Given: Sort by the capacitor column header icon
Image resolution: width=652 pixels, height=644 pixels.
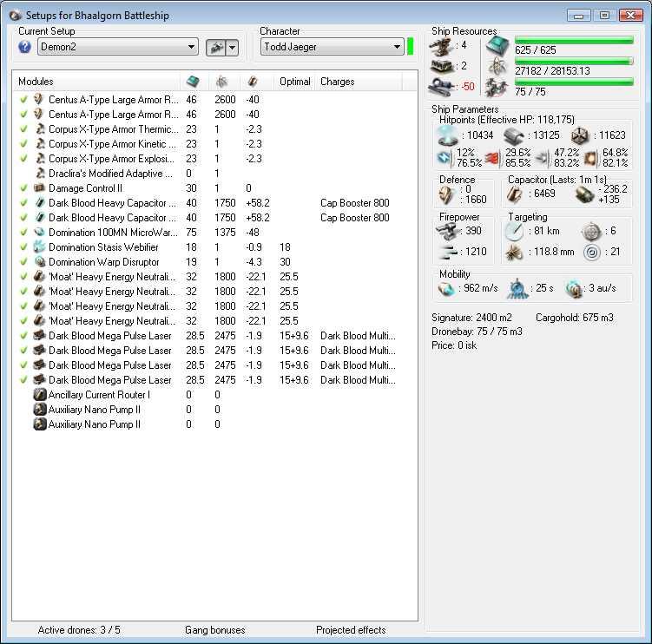Looking at the screenshot, I should pyautogui.click(x=253, y=82).
